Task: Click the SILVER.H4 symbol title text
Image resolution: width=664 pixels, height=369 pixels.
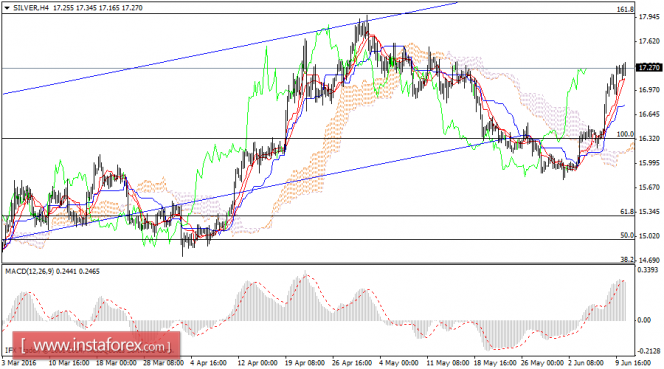Action: (31, 8)
